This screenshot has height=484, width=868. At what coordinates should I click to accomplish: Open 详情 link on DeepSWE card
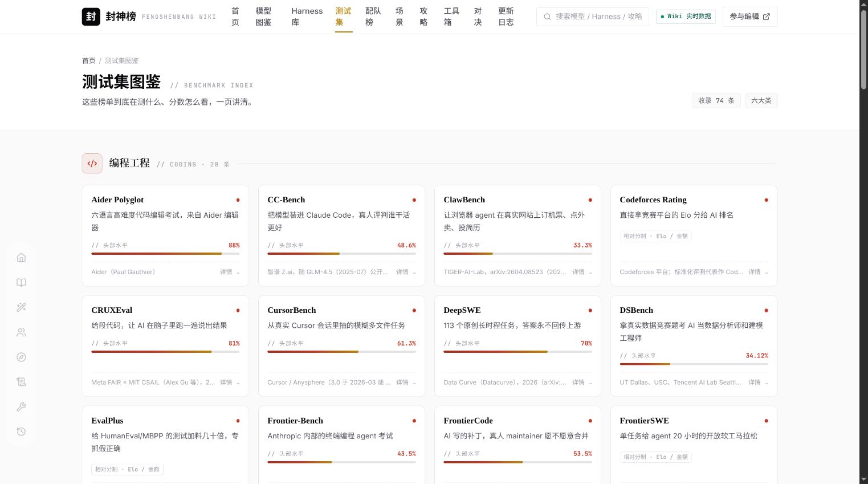(x=582, y=383)
